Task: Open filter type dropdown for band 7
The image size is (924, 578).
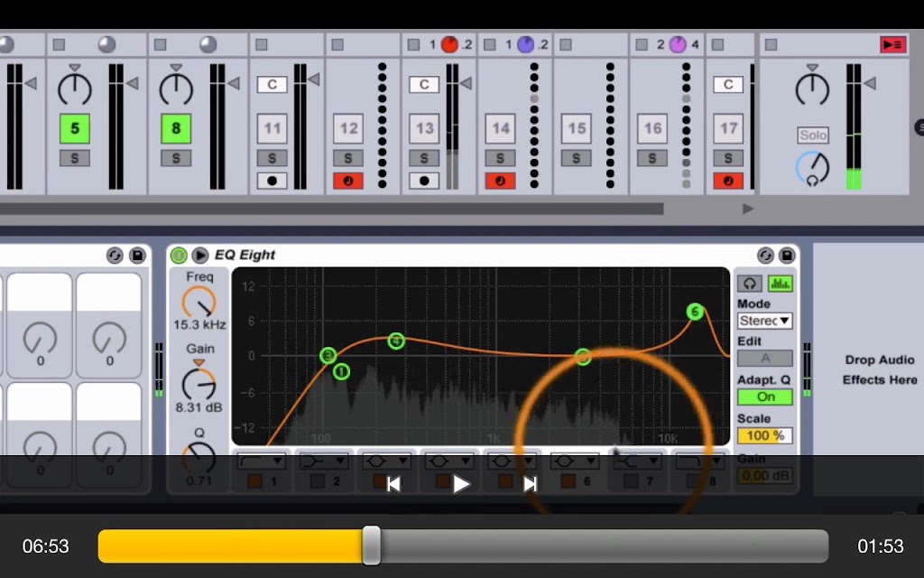Action: (637, 461)
